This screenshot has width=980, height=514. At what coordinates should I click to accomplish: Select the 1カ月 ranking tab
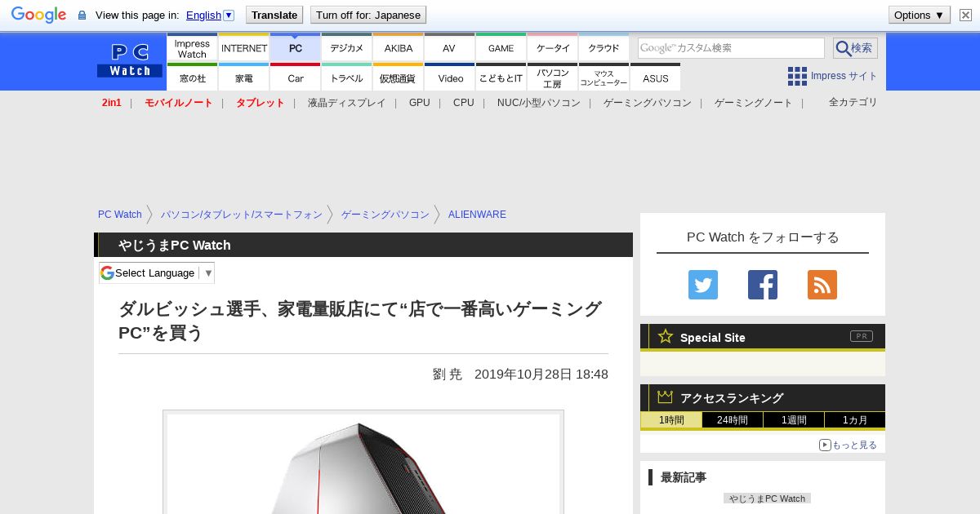(854, 420)
